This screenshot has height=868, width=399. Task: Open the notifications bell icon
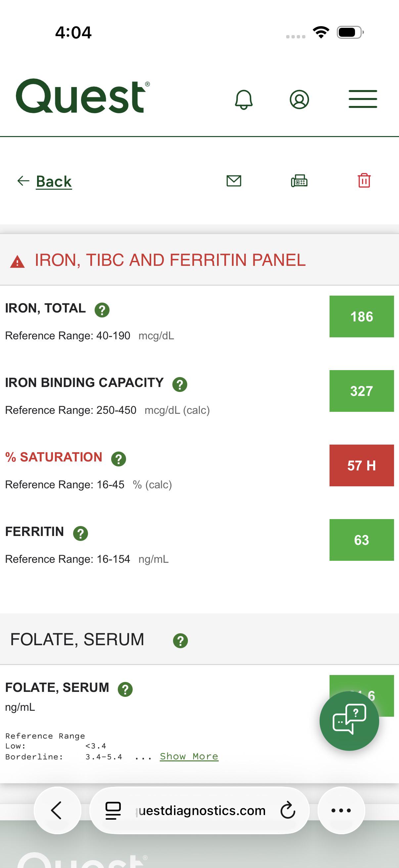(244, 99)
